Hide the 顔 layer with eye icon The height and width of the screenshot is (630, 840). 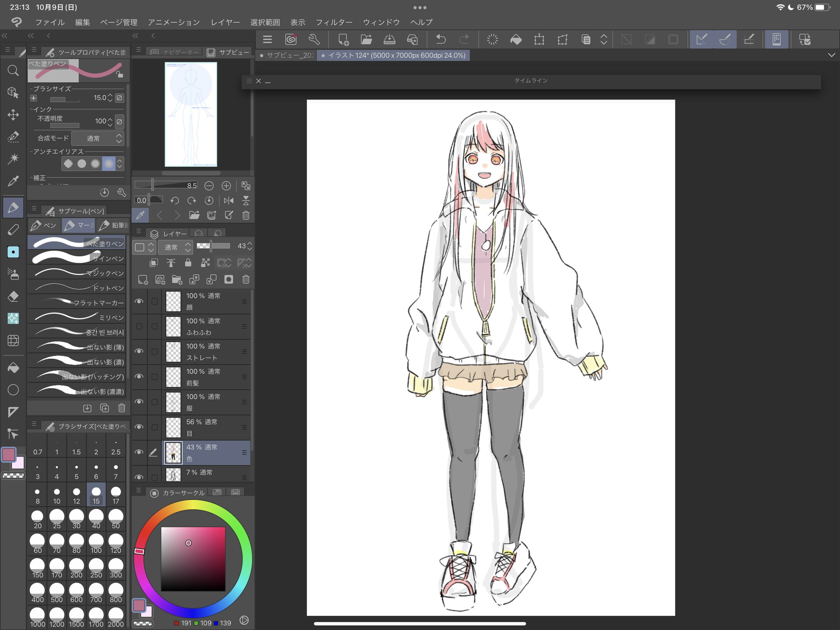139,301
